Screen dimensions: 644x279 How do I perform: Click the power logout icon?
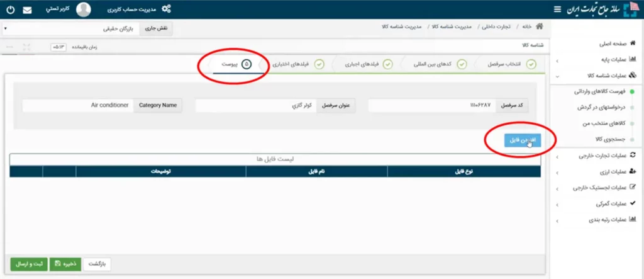tap(10, 9)
